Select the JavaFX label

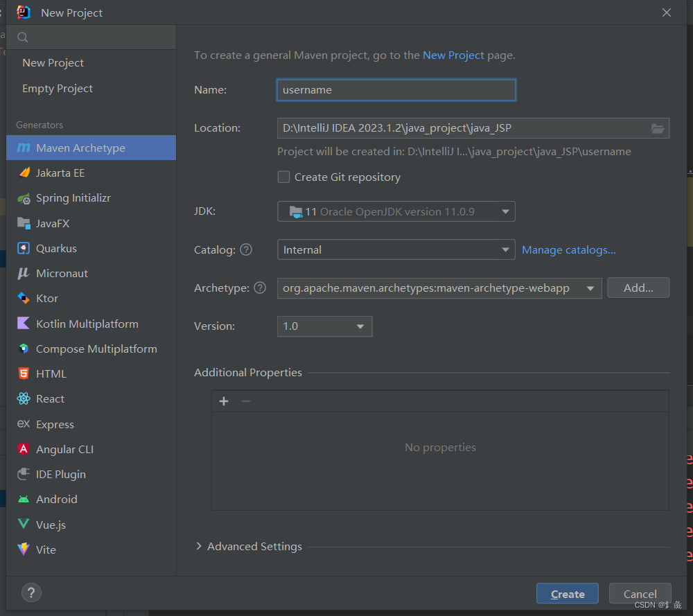pyautogui.click(x=53, y=223)
